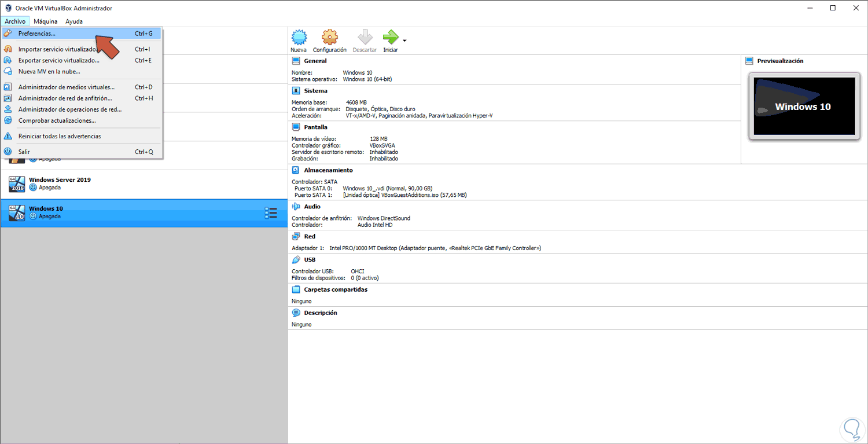Click the Importar servicio virtualizado icon
Image resolution: width=868 pixels, height=444 pixels.
pos(8,49)
